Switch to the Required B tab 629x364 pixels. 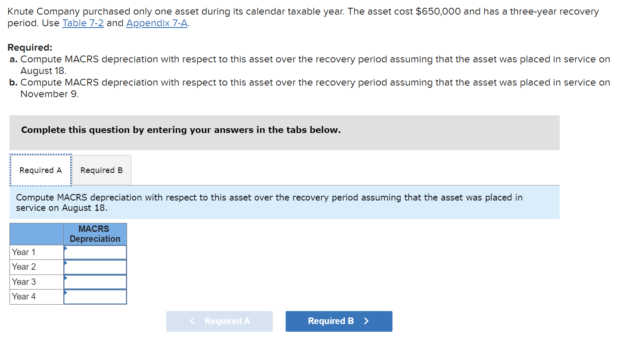(x=101, y=170)
